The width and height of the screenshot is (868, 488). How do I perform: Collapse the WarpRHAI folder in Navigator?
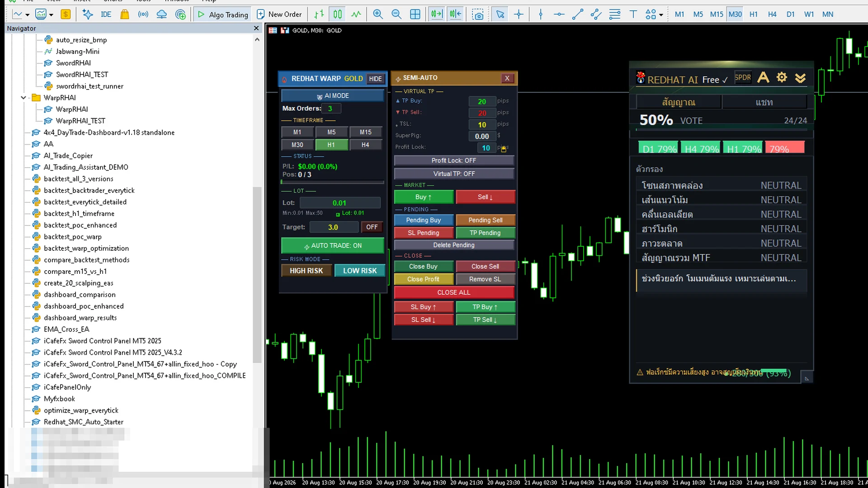[24, 98]
